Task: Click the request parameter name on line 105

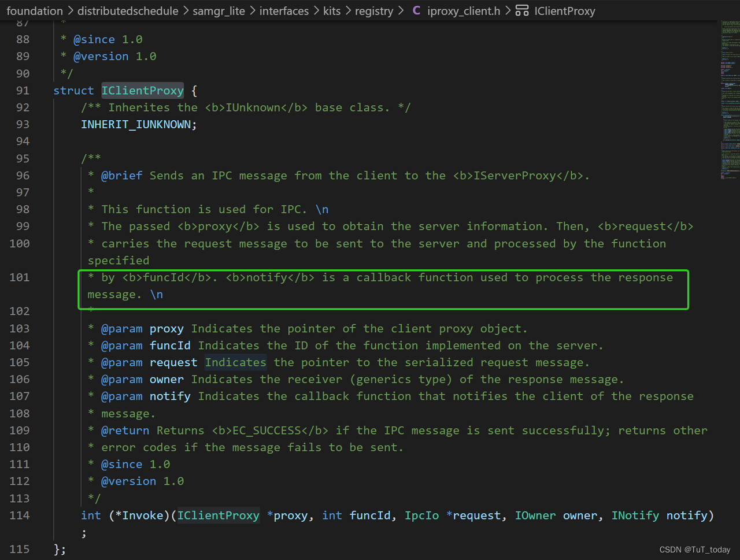Action: point(173,362)
